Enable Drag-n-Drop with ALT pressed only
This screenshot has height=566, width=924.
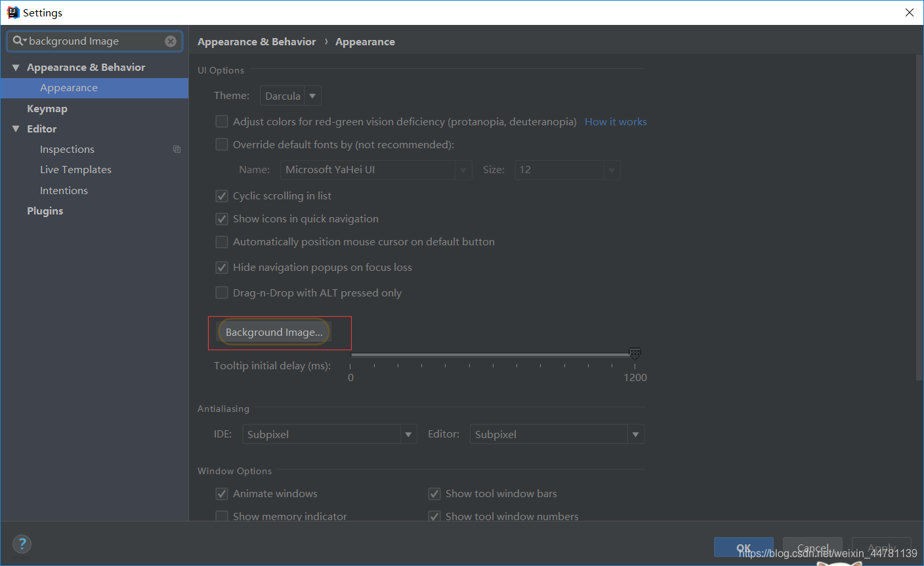(222, 293)
